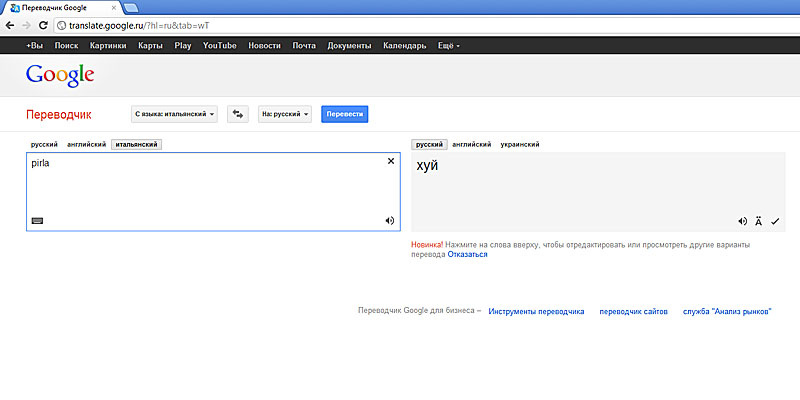Swap source and target languages
The height and width of the screenshot is (400, 800).
pos(238,114)
